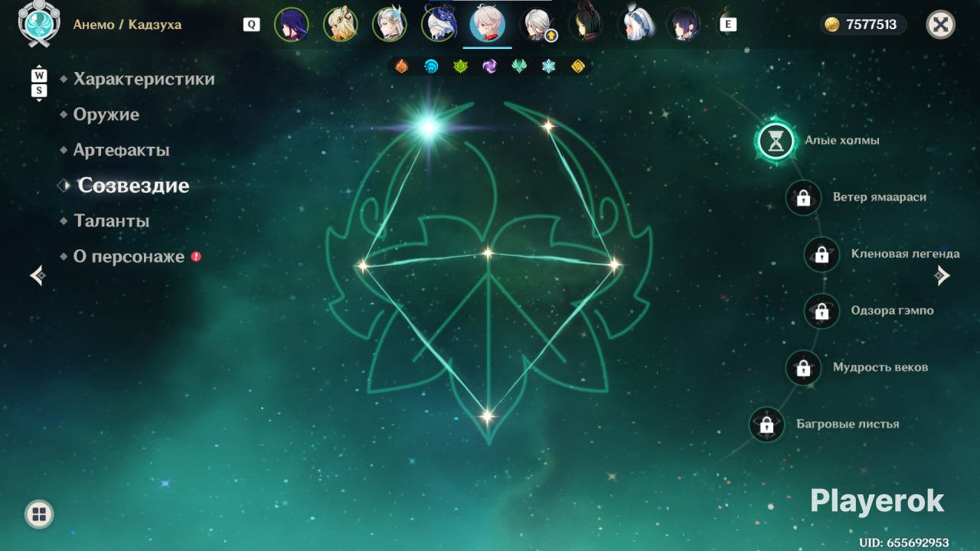Filter characters by Geo element
Image resolution: width=980 pixels, height=551 pixels.
pos(578,67)
